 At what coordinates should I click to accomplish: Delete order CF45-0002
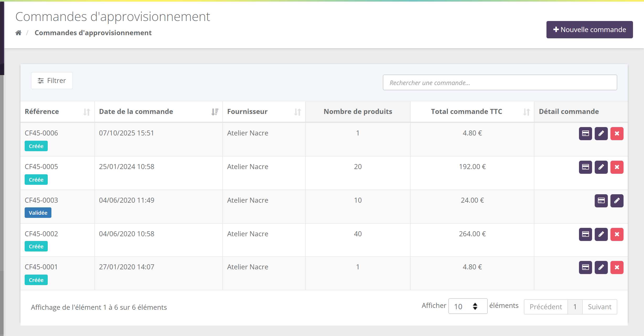click(x=617, y=234)
